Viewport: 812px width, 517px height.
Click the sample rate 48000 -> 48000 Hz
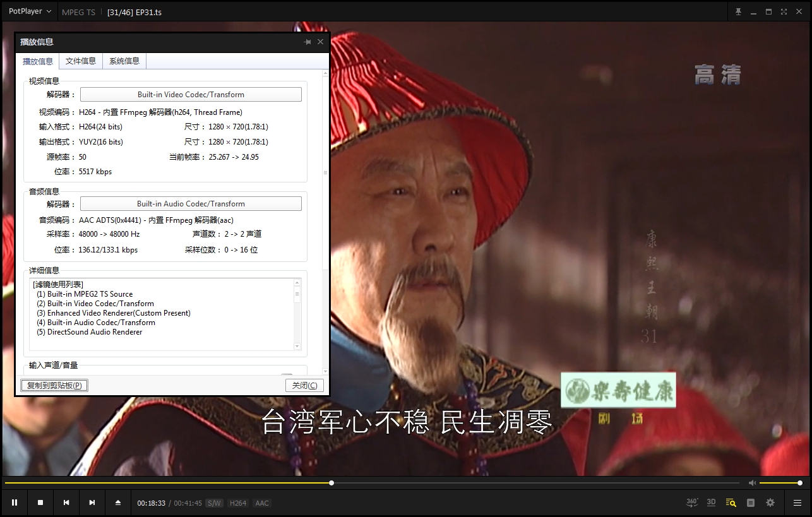(109, 234)
